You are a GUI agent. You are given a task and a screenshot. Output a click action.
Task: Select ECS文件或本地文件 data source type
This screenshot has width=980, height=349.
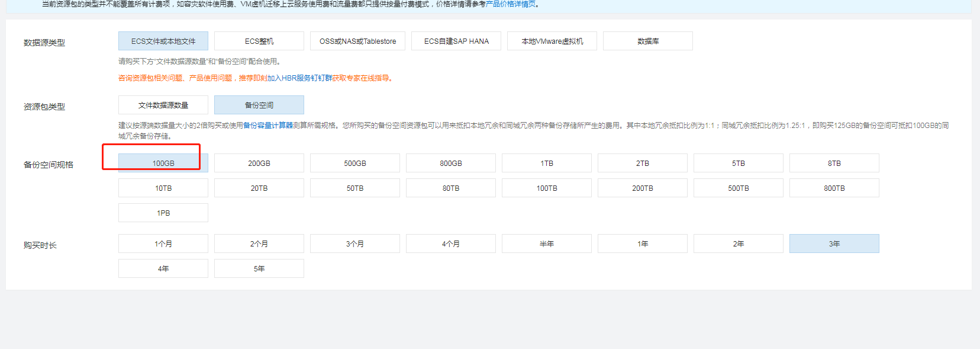click(163, 41)
